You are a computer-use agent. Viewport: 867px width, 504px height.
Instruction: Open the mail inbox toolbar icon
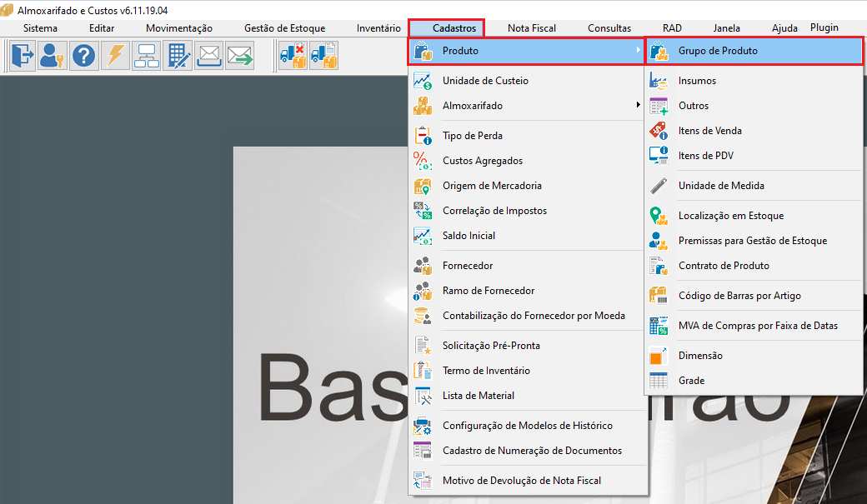209,56
